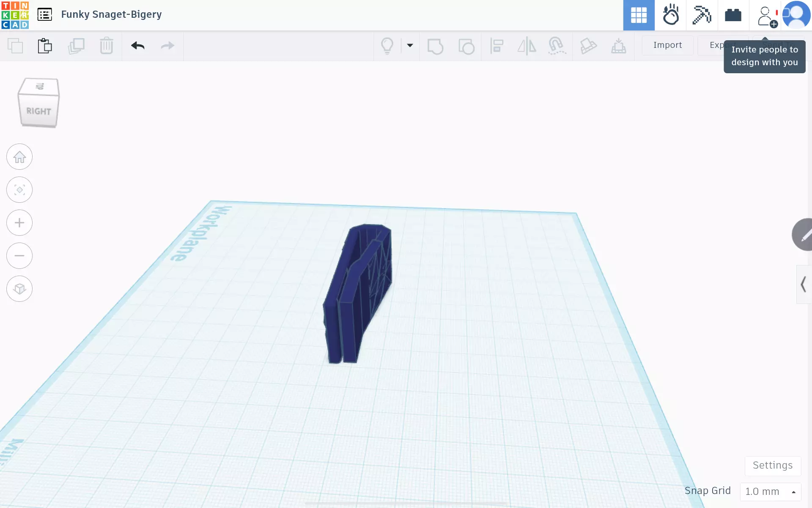The height and width of the screenshot is (508, 812).
Task: Click the Cruise magnet tool icon
Action: [557, 46]
